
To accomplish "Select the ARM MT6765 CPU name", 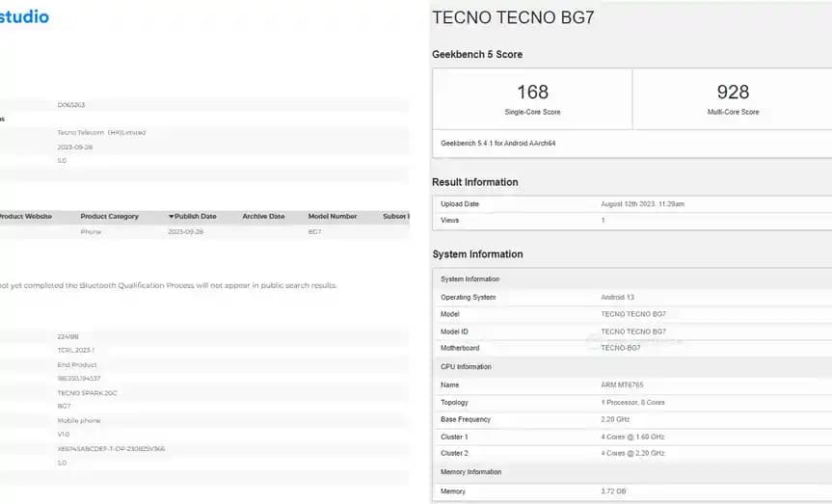I will tap(622, 385).
